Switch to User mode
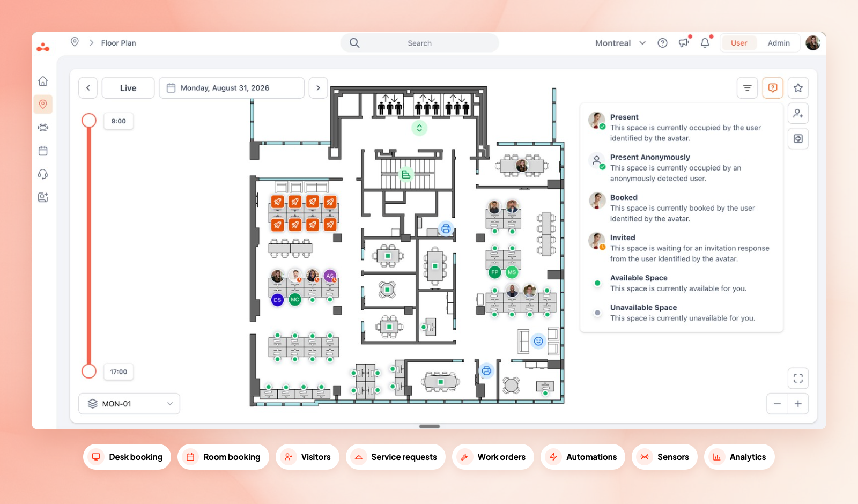Image resolution: width=858 pixels, height=504 pixels. (x=738, y=43)
